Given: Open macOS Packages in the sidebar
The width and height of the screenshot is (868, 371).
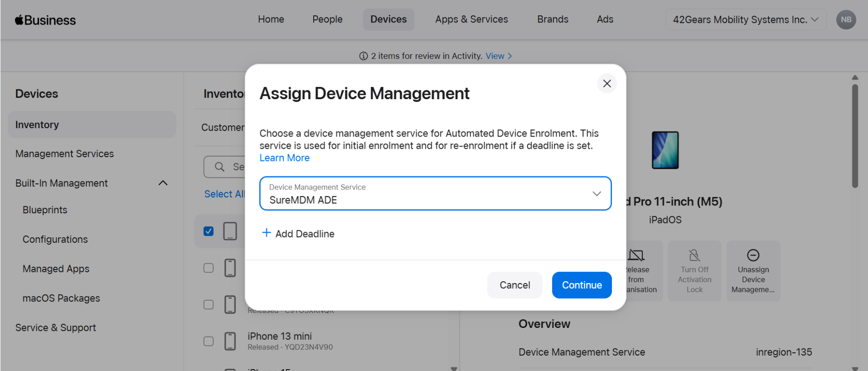Looking at the screenshot, I should click(61, 298).
